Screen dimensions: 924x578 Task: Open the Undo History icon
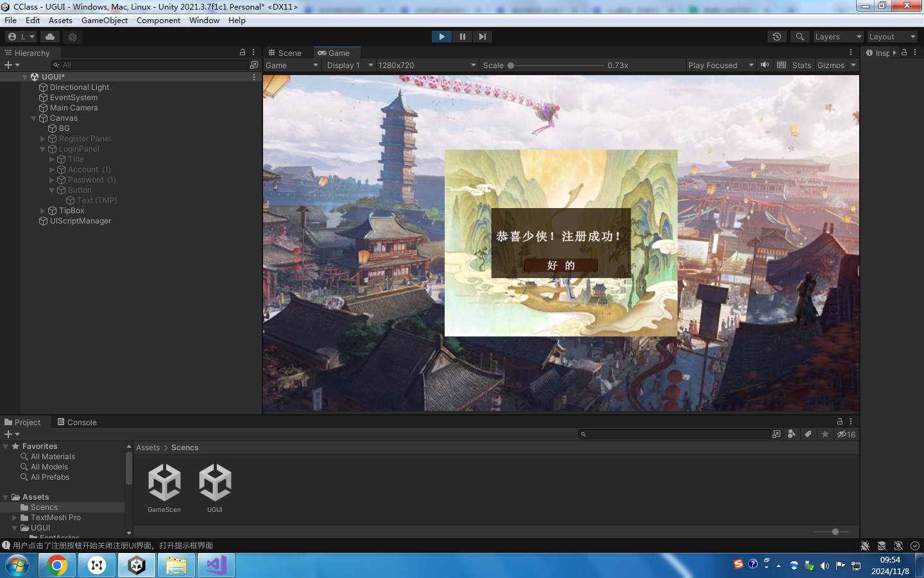pyautogui.click(x=777, y=37)
